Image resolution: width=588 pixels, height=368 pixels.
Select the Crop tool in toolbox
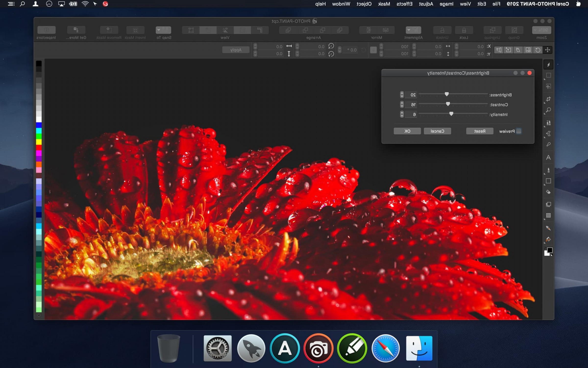pos(548,99)
